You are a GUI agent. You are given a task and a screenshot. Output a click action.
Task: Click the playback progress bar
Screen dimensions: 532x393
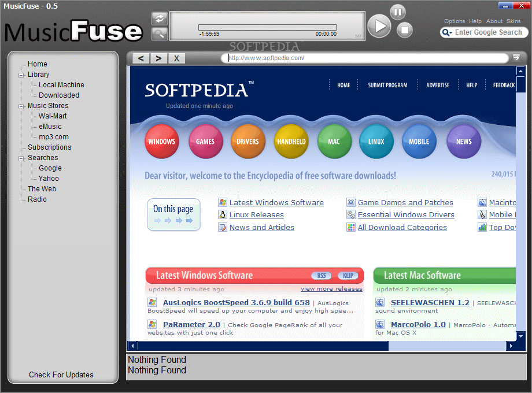[x=267, y=28]
